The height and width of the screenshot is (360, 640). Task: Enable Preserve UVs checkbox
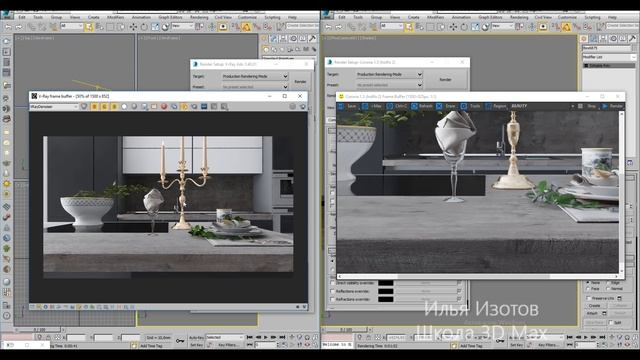point(589,298)
